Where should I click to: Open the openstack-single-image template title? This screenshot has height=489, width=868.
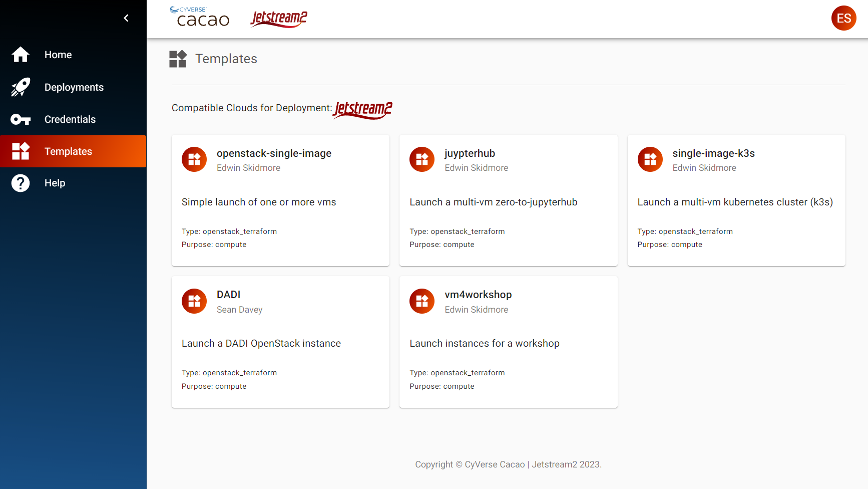274,153
